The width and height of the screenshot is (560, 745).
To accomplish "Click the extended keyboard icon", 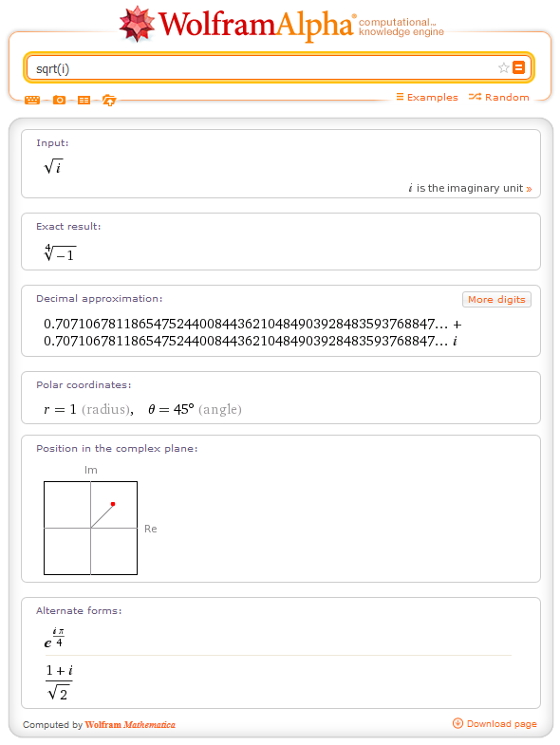I will [32, 100].
